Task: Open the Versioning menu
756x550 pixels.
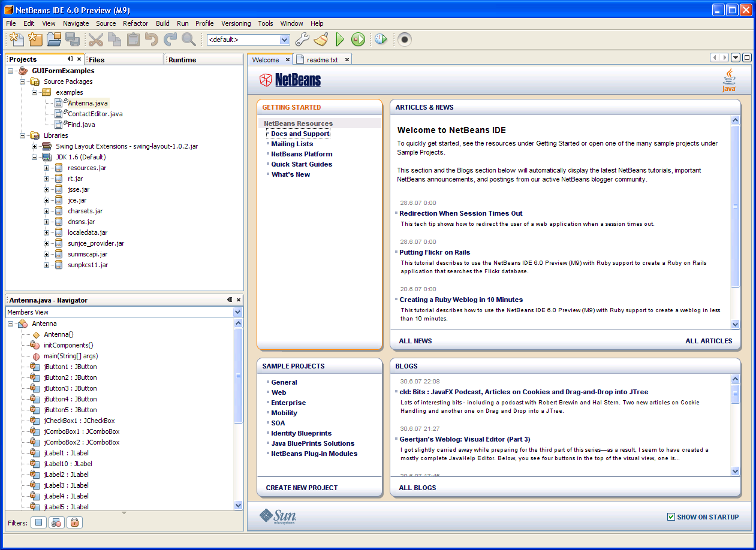Action: tap(236, 23)
